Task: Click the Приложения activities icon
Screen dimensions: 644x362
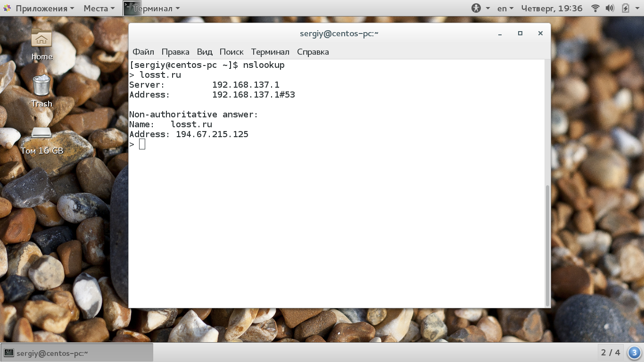Action: [8, 8]
